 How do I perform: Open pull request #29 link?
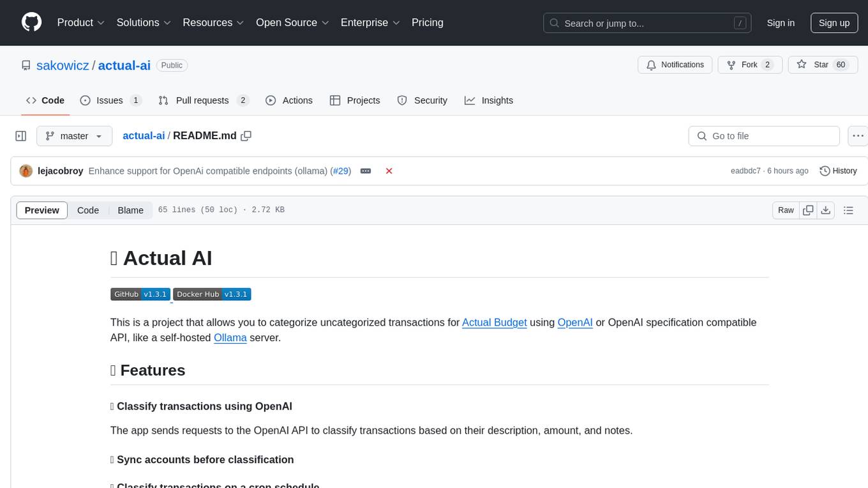coord(342,171)
